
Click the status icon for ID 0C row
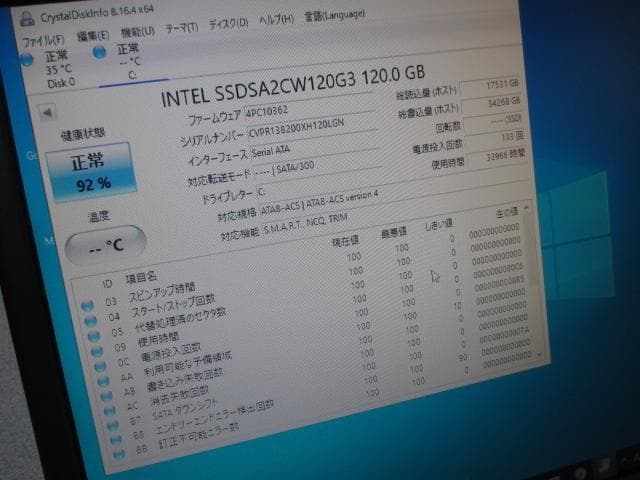point(100,366)
